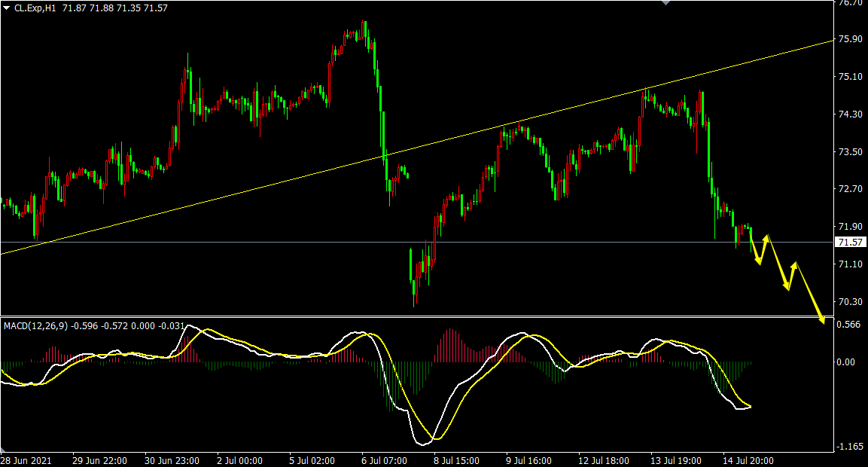Click the 28 Jun 2021 date label
868x467 pixels.
[26, 461]
